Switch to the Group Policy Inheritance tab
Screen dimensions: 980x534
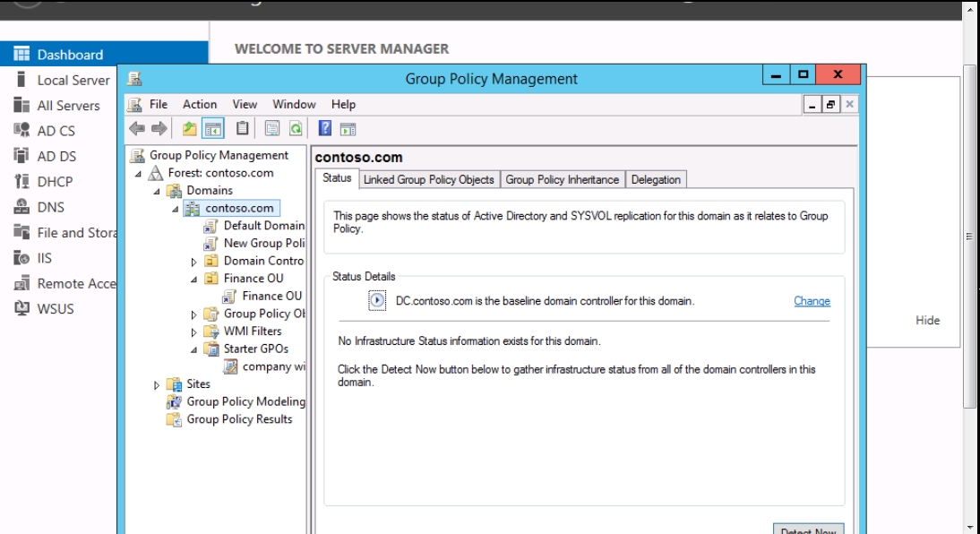(x=562, y=179)
